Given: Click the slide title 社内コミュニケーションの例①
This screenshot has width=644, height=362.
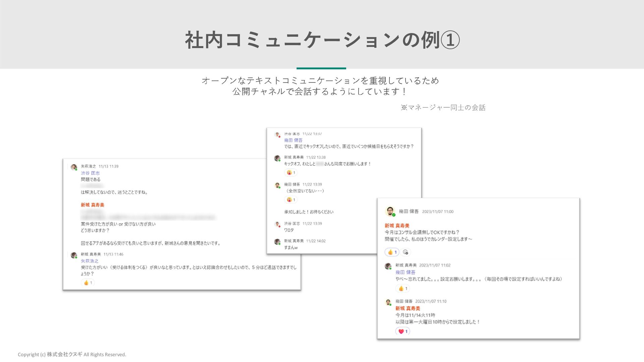Looking at the screenshot, I should [322, 40].
